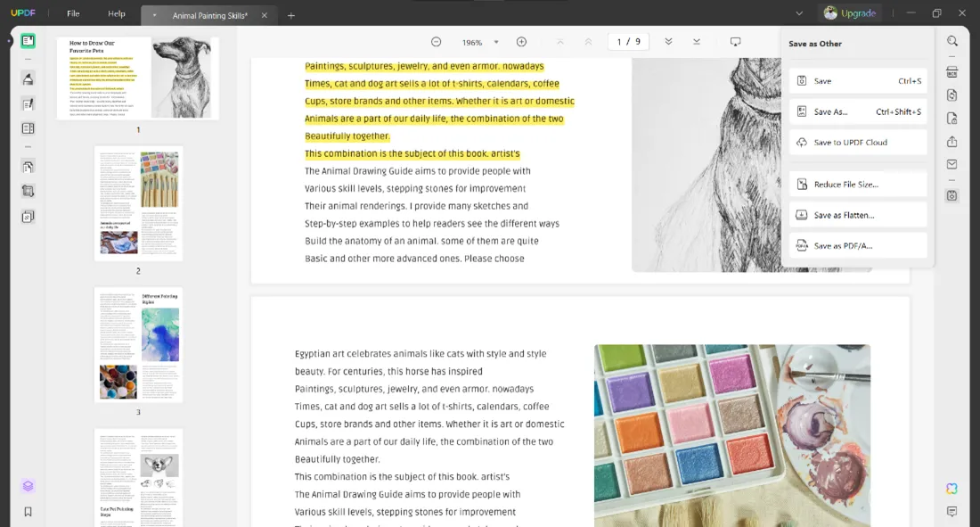980x527 pixels.
Task: Expand the dropdown arrow on the document tab
Action: pyautogui.click(x=154, y=15)
